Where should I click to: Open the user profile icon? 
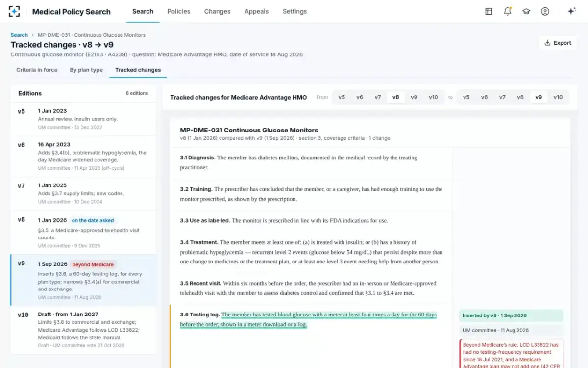[545, 11]
